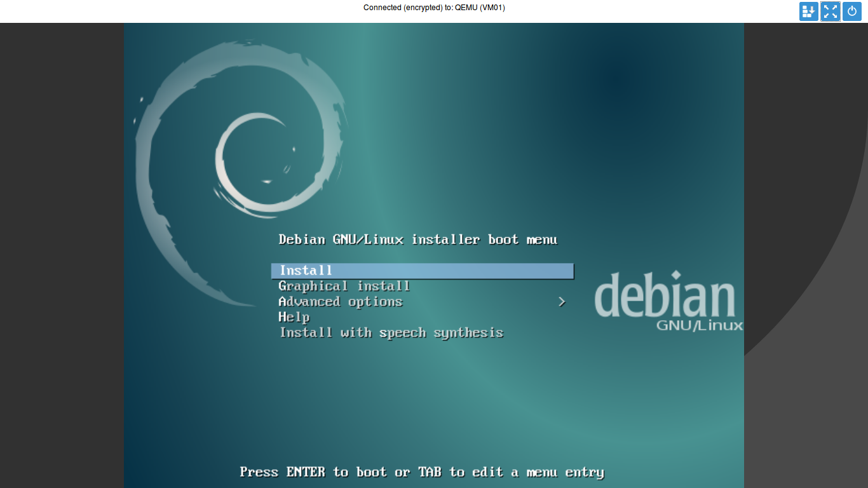Click the power/disconnect icon
The height and width of the screenshot is (488, 868).
point(852,11)
